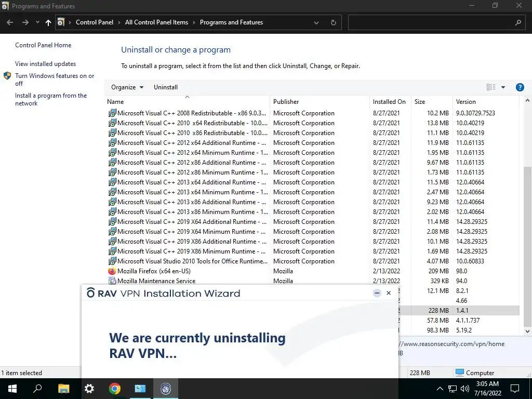Viewport: 532px width, 399px height.
Task: Click the search magnifier icon
Action: tap(518, 23)
